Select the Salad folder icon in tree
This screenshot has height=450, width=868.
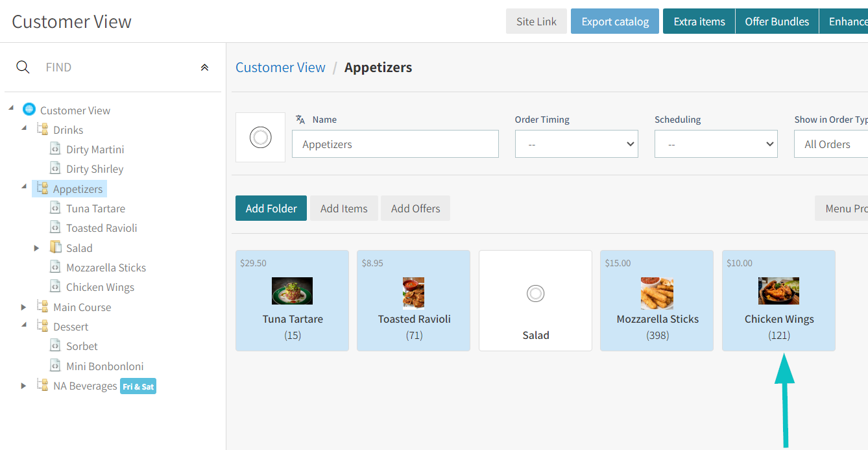coord(56,247)
